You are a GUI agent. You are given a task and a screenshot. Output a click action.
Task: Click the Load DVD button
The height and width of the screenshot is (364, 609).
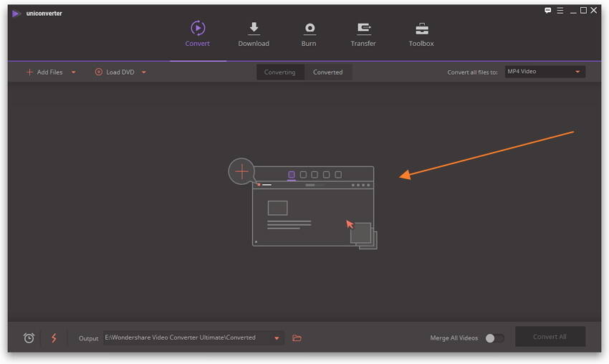(x=115, y=72)
